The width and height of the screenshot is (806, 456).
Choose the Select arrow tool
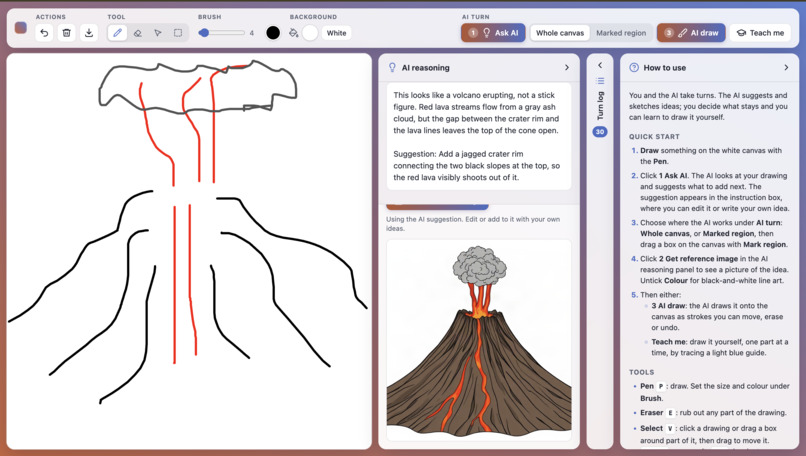pyautogui.click(x=158, y=33)
